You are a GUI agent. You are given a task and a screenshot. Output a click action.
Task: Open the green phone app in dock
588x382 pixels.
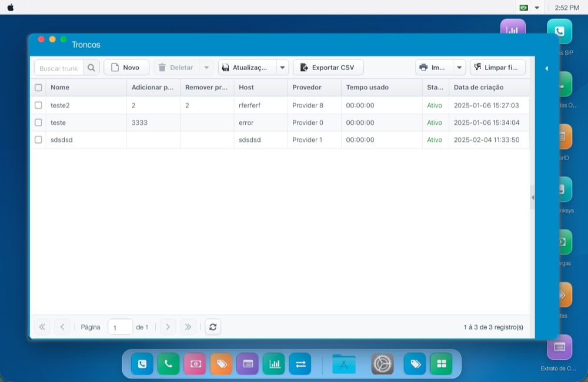click(168, 364)
